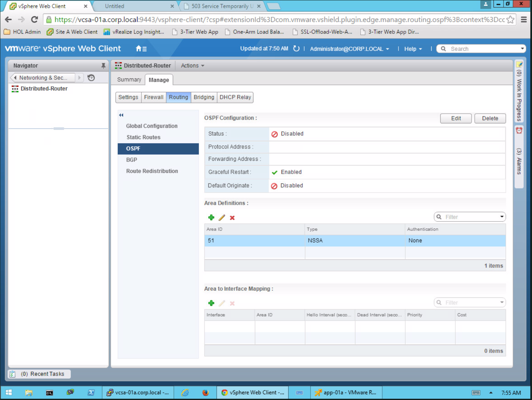The image size is (532, 400).
Task: Open Help dropdown menu
Action: 413,49
